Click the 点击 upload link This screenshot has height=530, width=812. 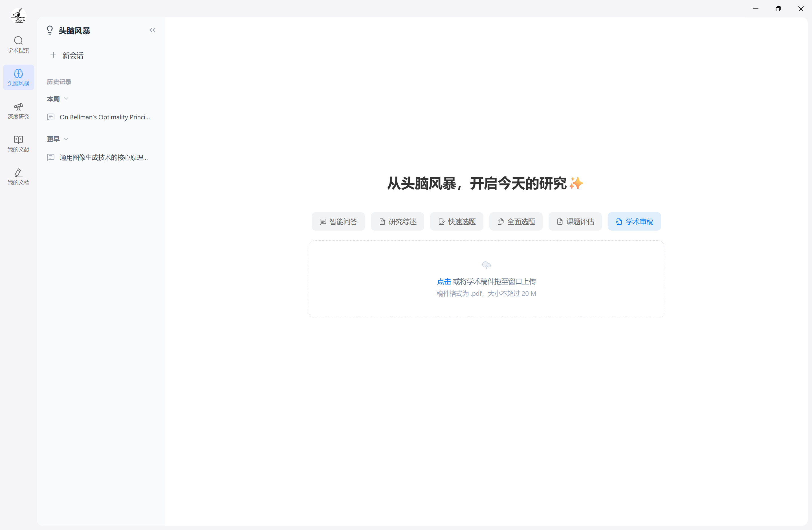(x=444, y=281)
